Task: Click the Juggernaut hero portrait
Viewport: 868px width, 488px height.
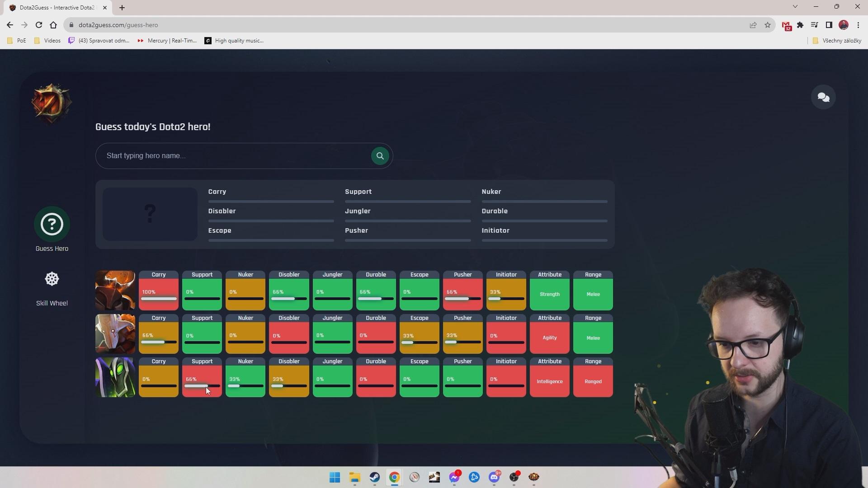Action: [115, 334]
